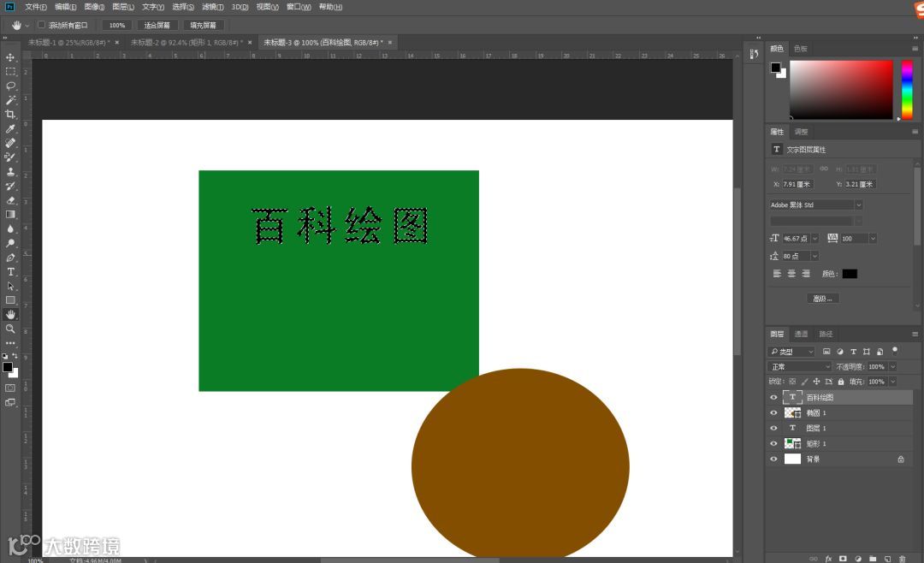Hide the 背景 layer

click(x=773, y=459)
